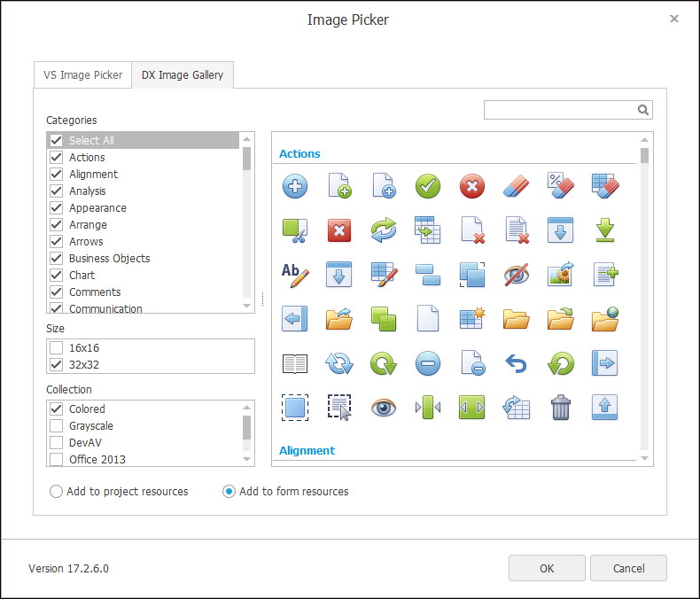Choose the red square Close icon
Image resolution: width=700 pixels, height=599 pixels.
[338, 230]
